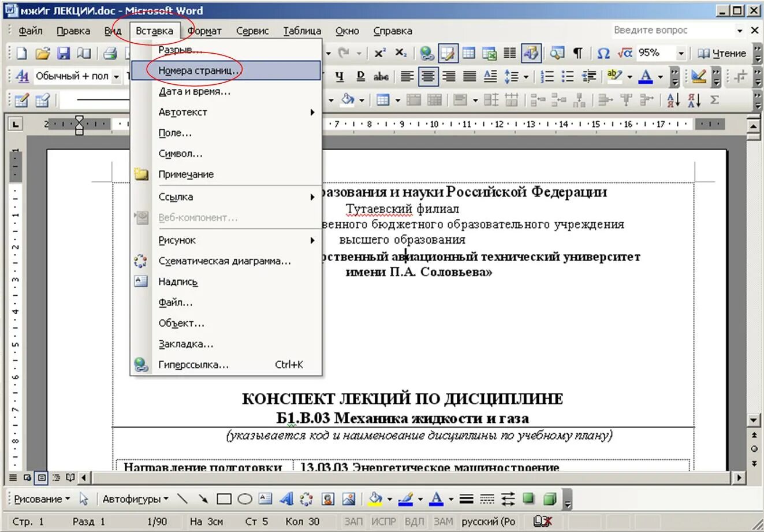764x532 pixels.
Task: Open the Columns toolbar icon
Action: (x=509, y=53)
